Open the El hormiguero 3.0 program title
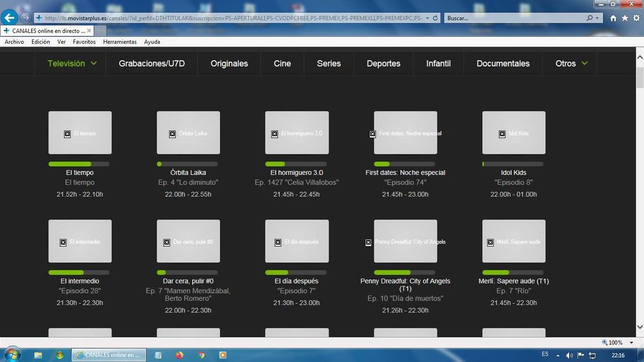 (x=297, y=173)
